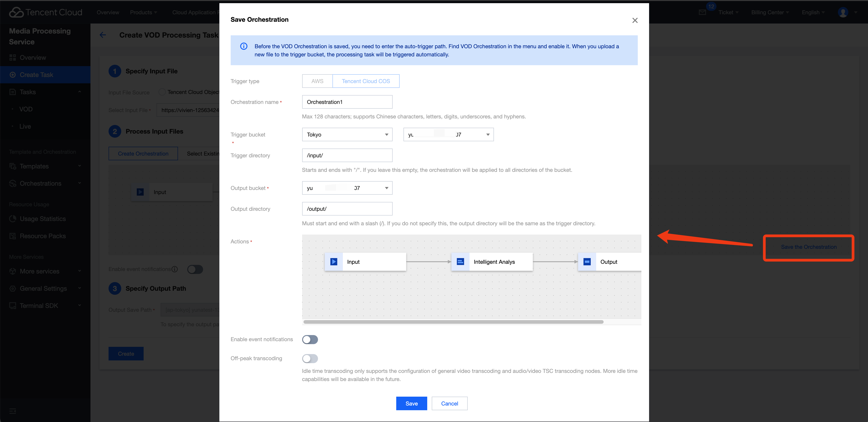Viewport: 868px width, 422px height.
Task: Toggle the Off-peak transcoding switch
Action: 310,358
